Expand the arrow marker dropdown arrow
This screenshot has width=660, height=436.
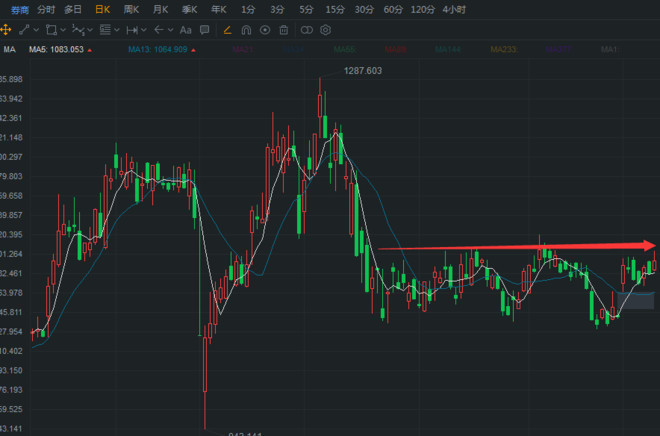tap(170, 30)
